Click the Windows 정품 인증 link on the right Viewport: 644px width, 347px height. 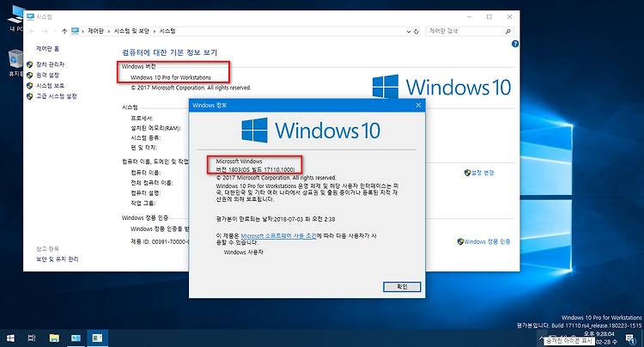(x=487, y=242)
